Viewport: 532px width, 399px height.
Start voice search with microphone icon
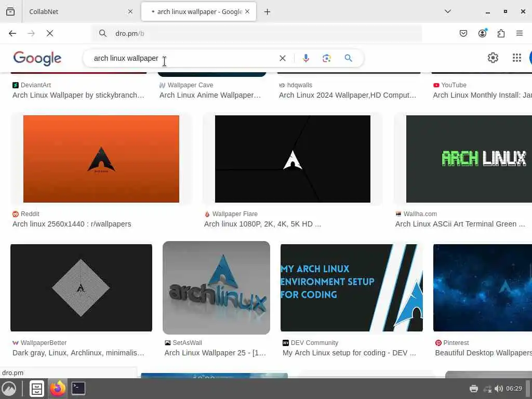[x=306, y=58]
